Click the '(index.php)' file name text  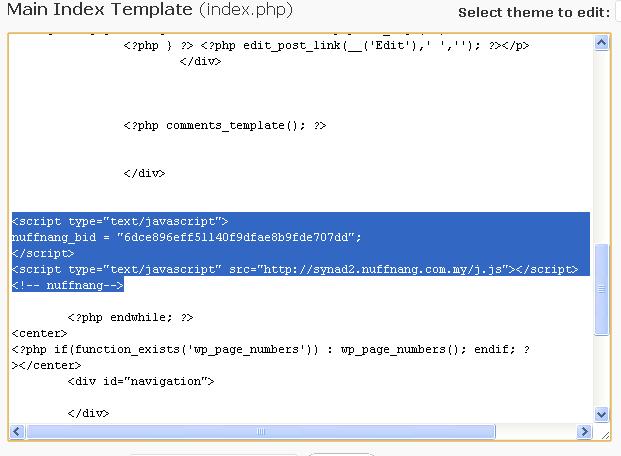point(246,10)
